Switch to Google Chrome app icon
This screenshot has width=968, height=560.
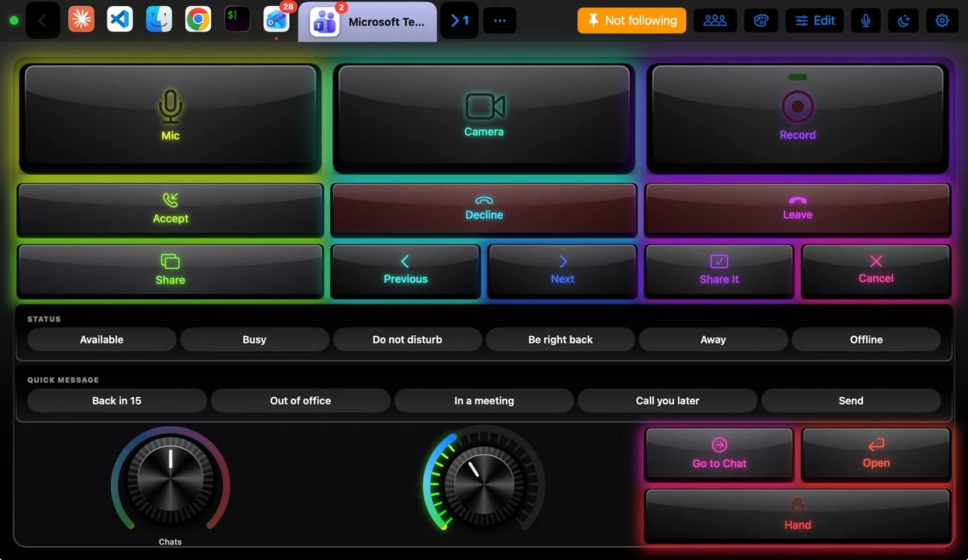[x=198, y=19]
